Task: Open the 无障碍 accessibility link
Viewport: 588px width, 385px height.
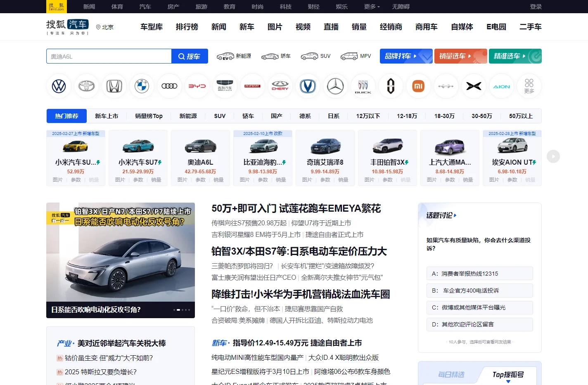Action: (401, 7)
